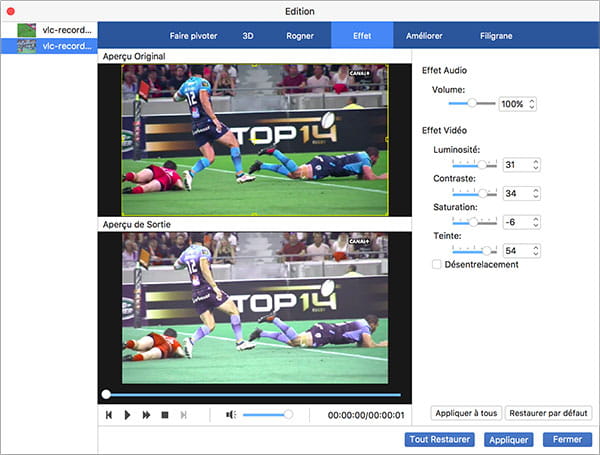This screenshot has height=455, width=600.
Task: Click the Effet Audio heading
Action: click(444, 70)
